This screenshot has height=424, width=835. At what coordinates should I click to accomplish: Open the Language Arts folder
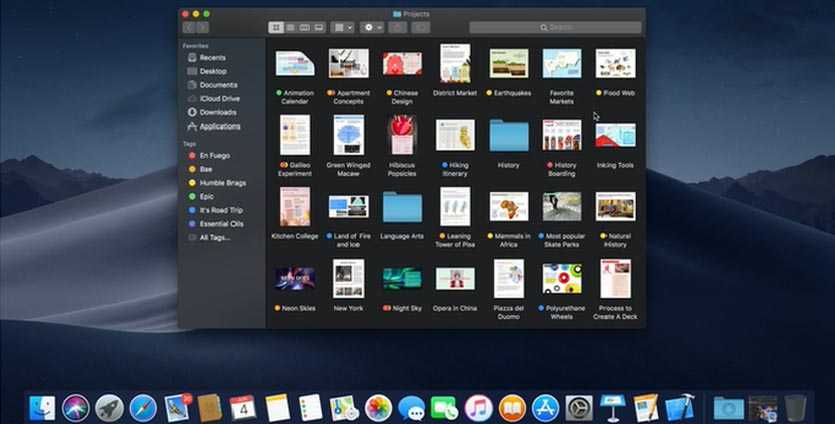click(402, 207)
